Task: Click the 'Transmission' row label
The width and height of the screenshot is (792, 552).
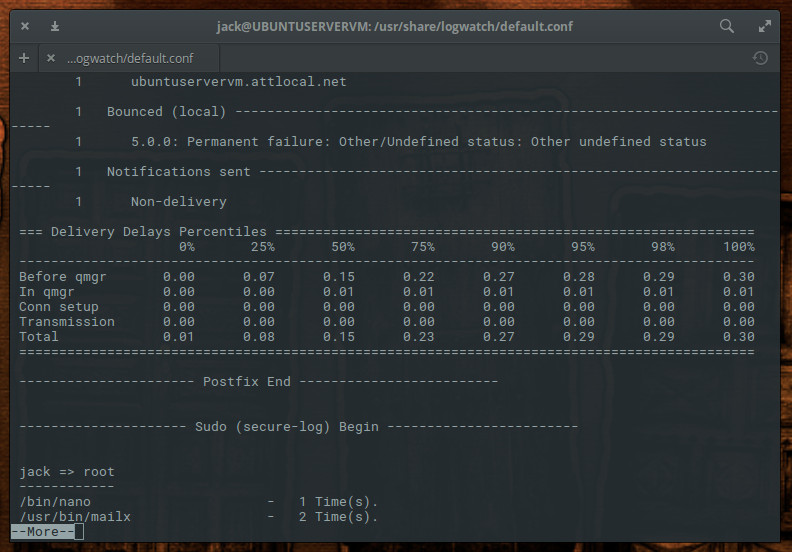Action: (x=67, y=321)
